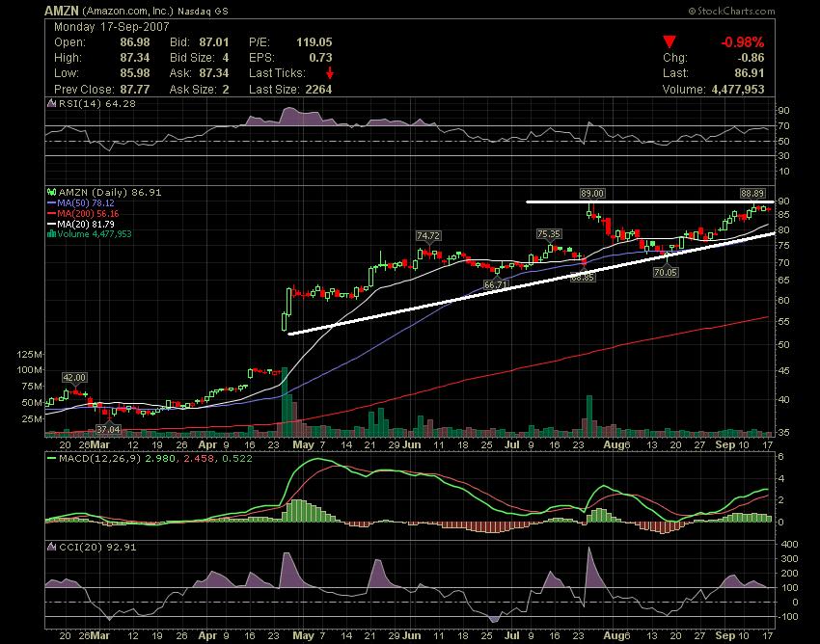The height and width of the screenshot is (644, 820).
Task: Select the Prev Close value 87.77
Action: (135, 90)
